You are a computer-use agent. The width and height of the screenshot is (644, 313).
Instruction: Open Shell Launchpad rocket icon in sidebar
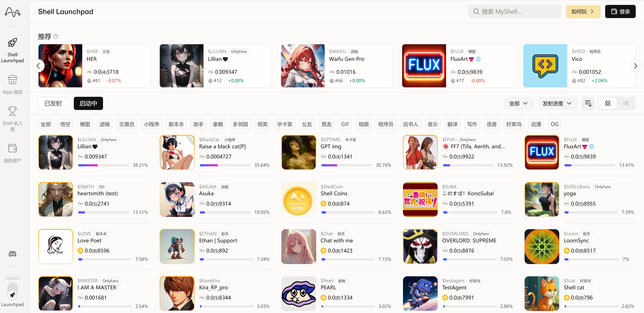coord(12,43)
